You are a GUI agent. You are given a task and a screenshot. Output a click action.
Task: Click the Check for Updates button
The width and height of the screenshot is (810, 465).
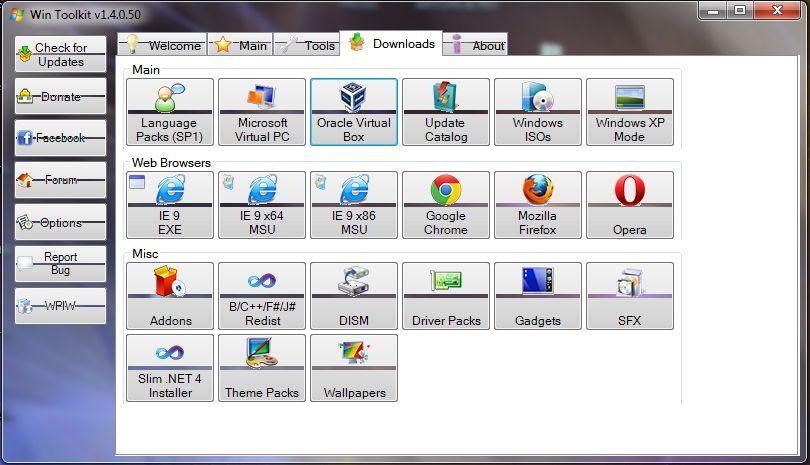pos(60,54)
